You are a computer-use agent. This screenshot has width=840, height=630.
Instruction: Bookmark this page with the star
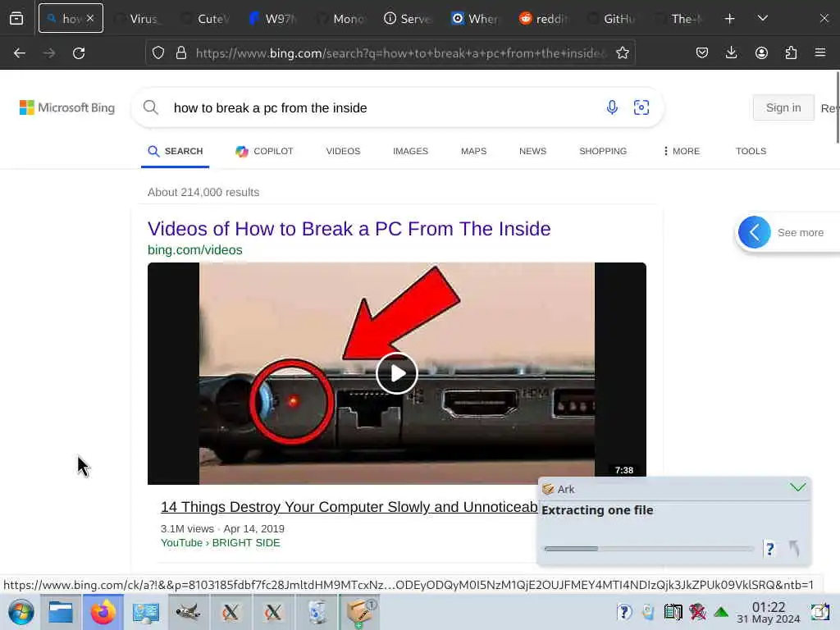(x=622, y=53)
